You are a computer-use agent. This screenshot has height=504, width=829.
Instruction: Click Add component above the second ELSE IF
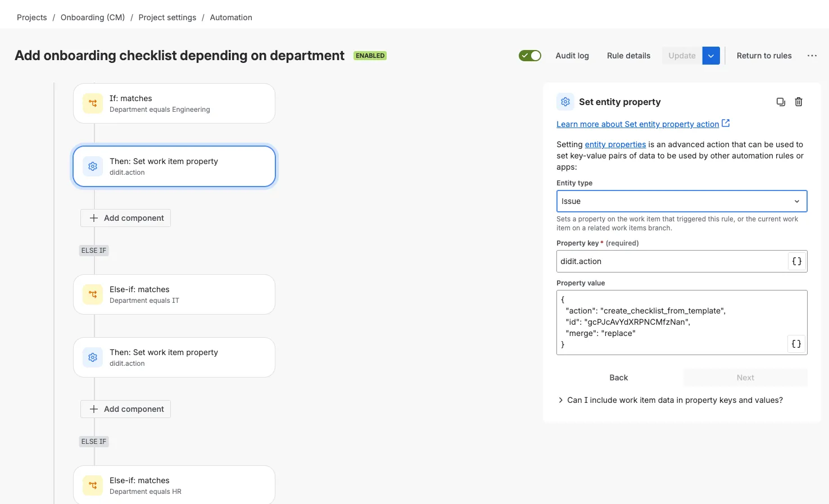(x=125, y=409)
